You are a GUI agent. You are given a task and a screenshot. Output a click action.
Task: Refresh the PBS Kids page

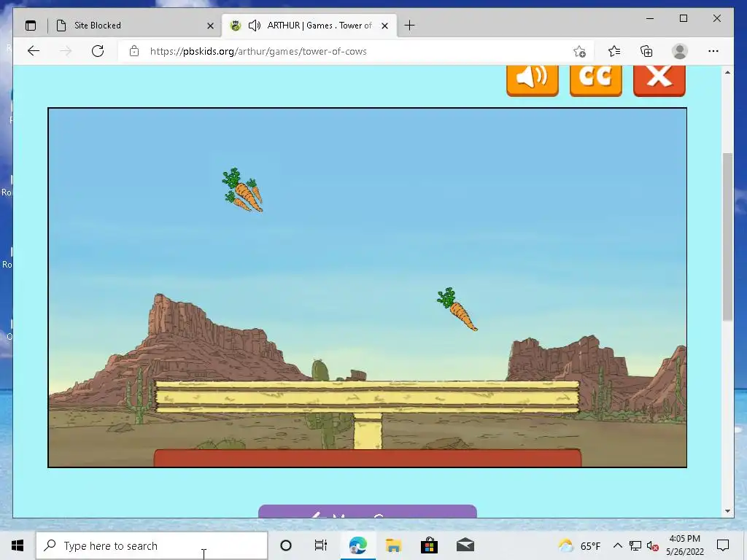(x=98, y=51)
